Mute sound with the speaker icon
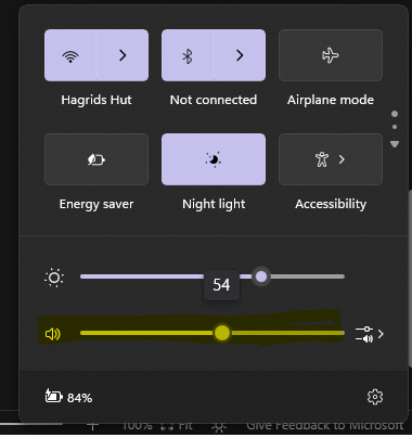This screenshot has width=412, height=435. pyautogui.click(x=53, y=334)
